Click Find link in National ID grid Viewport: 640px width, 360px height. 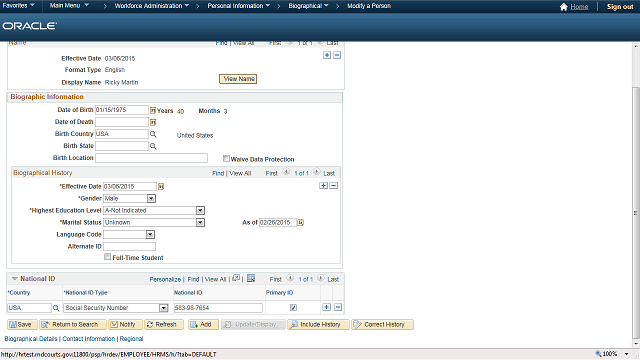click(193, 280)
